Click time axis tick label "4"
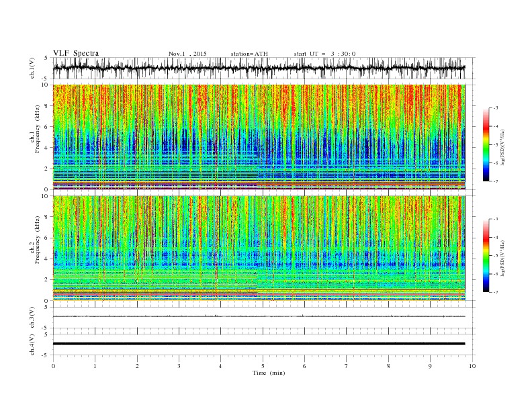532x411 pixels. [220, 366]
